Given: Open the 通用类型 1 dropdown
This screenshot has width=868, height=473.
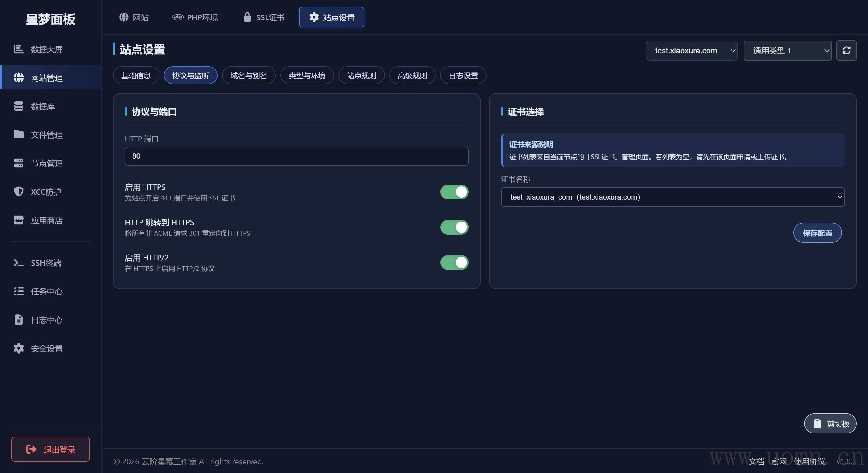Looking at the screenshot, I should coord(787,51).
